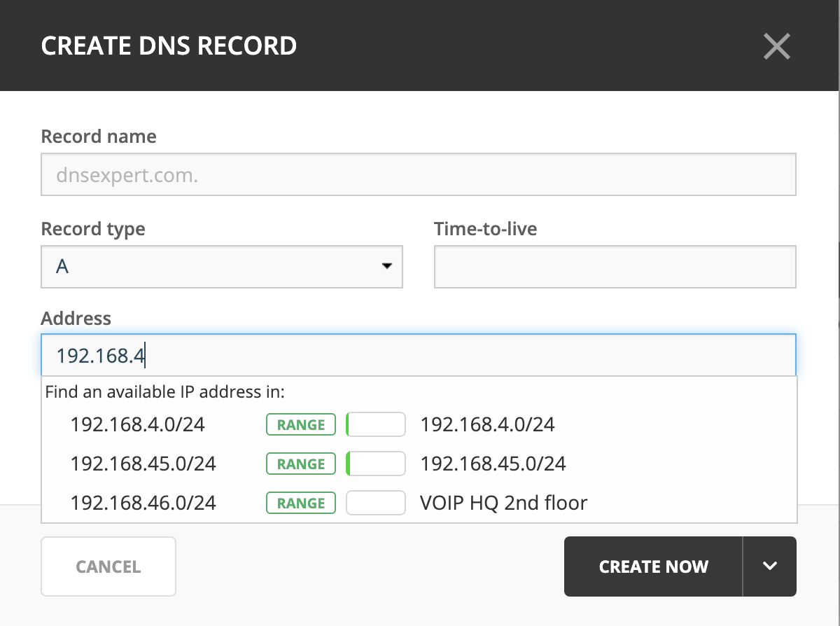Viewport: 840px width, 626px height.
Task: Close the Create DNS Record dialog
Action: point(776,46)
